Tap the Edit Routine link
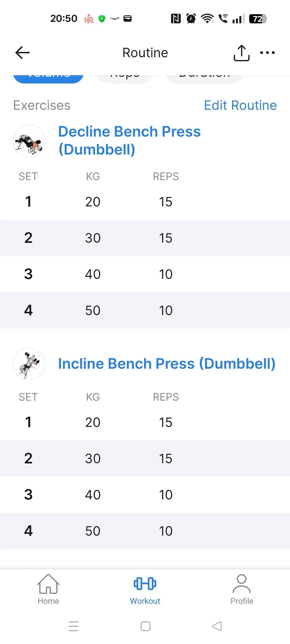The width and height of the screenshot is (290, 644). tap(240, 105)
